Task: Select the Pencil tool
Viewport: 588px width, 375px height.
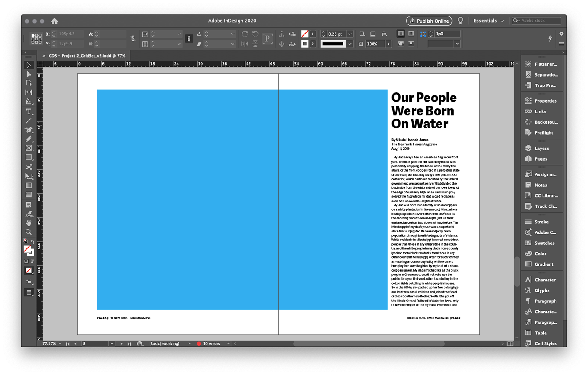Action: [x=29, y=139]
